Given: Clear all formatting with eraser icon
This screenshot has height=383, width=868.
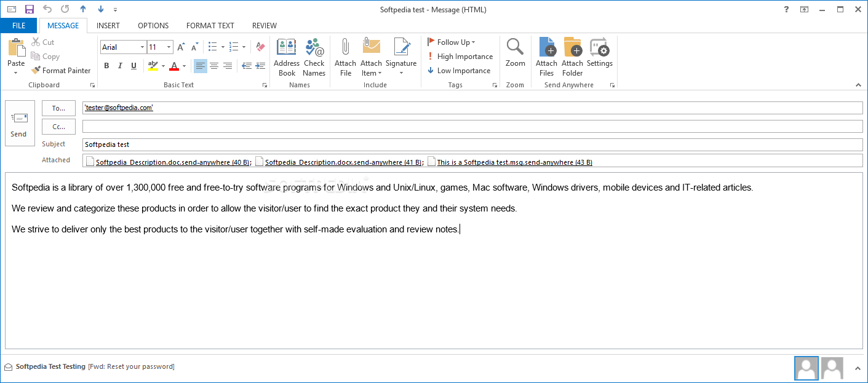Looking at the screenshot, I should (260, 47).
